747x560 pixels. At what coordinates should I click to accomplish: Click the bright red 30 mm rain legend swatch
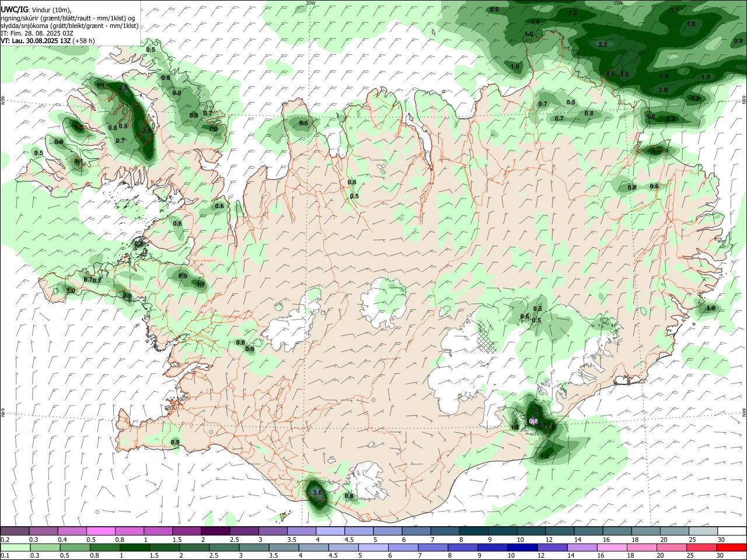tap(732, 547)
